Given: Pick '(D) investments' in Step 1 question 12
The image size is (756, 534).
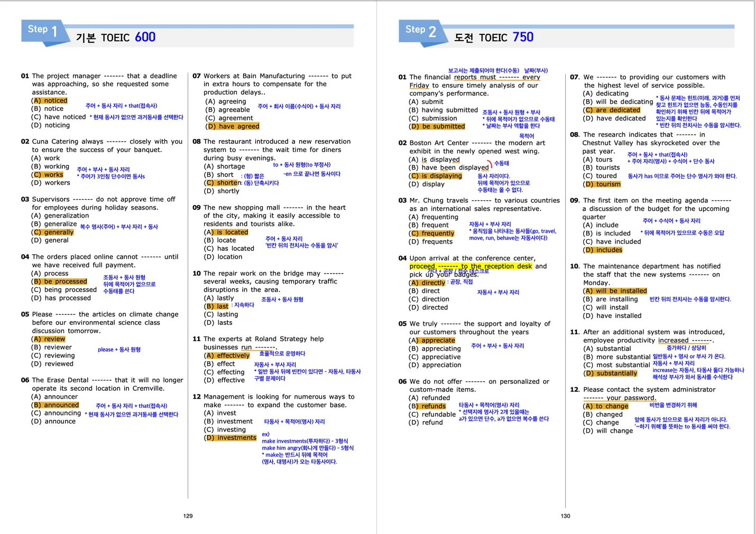Looking at the screenshot, I should click(230, 438).
